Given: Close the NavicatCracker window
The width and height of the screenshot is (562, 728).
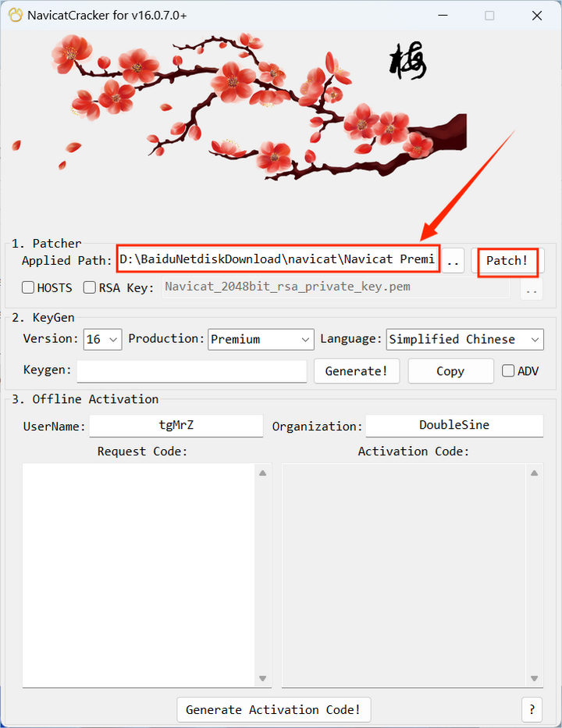Looking at the screenshot, I should click(537, 16).
